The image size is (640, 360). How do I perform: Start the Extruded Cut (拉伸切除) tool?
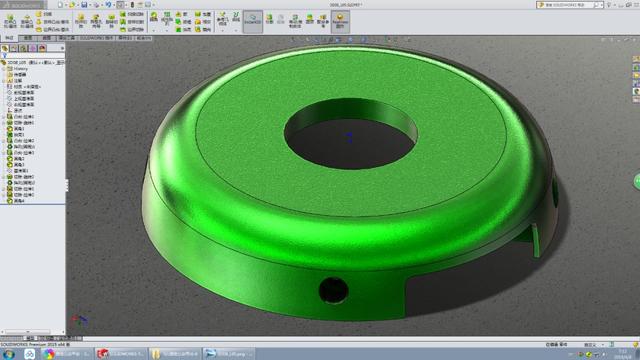pyautogui.click(x=80, y=21)
